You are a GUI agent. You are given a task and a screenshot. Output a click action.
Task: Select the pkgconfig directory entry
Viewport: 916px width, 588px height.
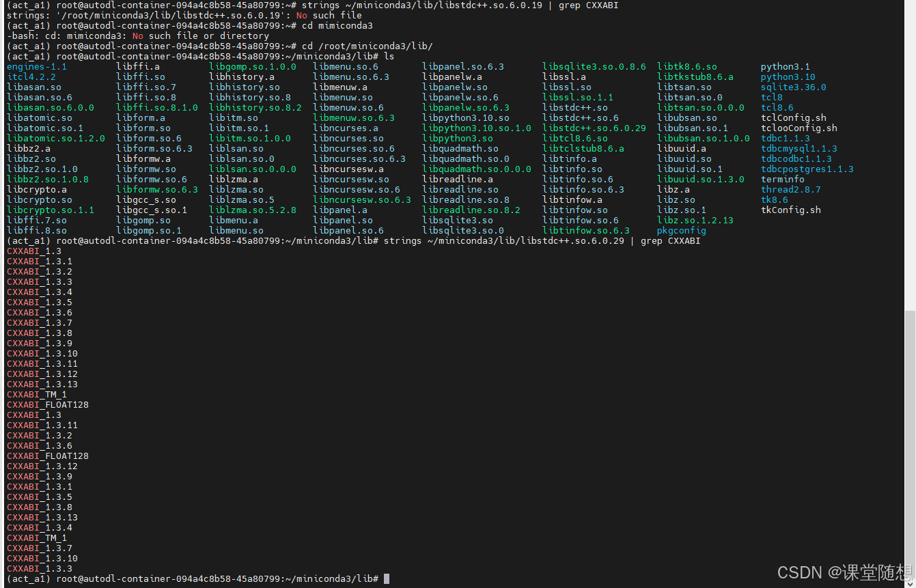click(682, 231)
